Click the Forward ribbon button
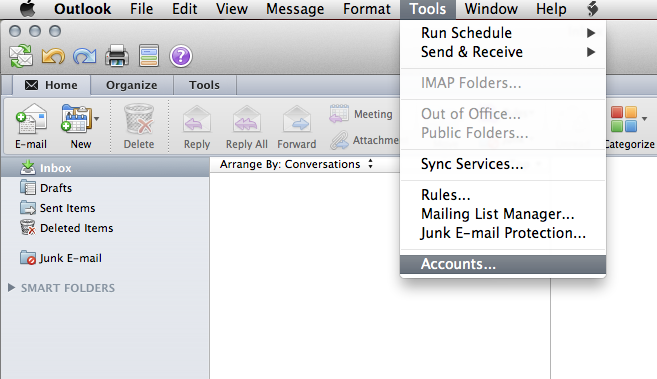Image resolution: width=657 pixels, height=379 pixels. pos(297,127)
